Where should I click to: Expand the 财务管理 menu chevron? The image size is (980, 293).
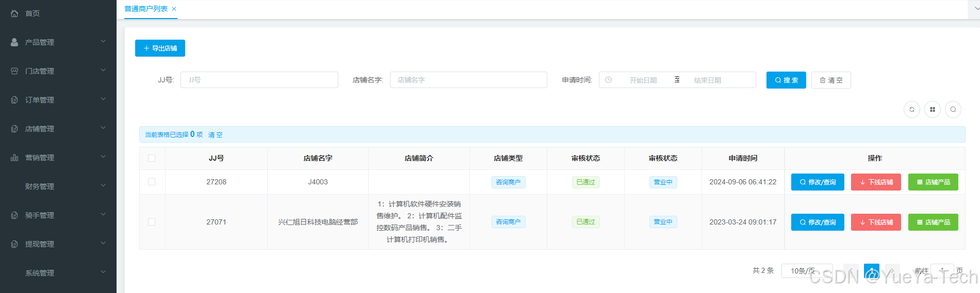(103, 185)
